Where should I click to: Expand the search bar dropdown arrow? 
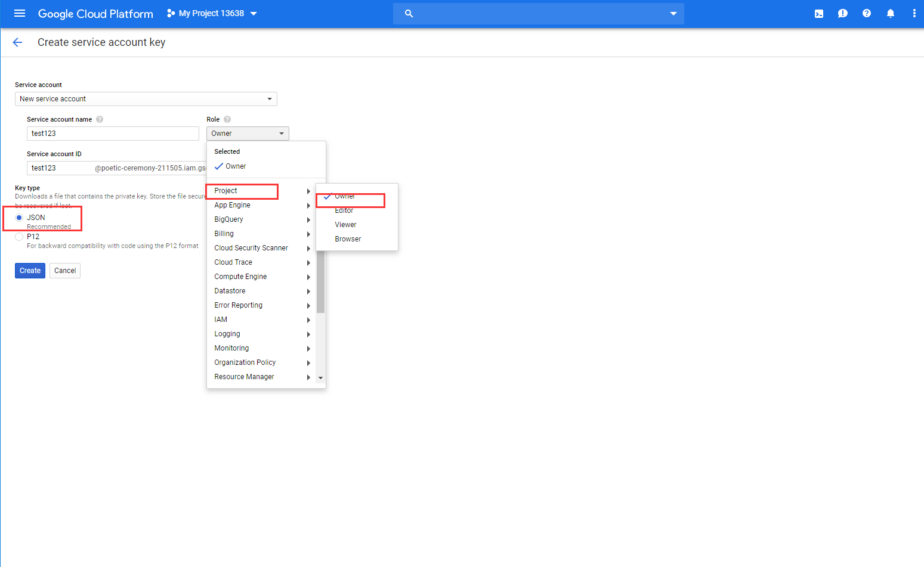tap(673, 14)
